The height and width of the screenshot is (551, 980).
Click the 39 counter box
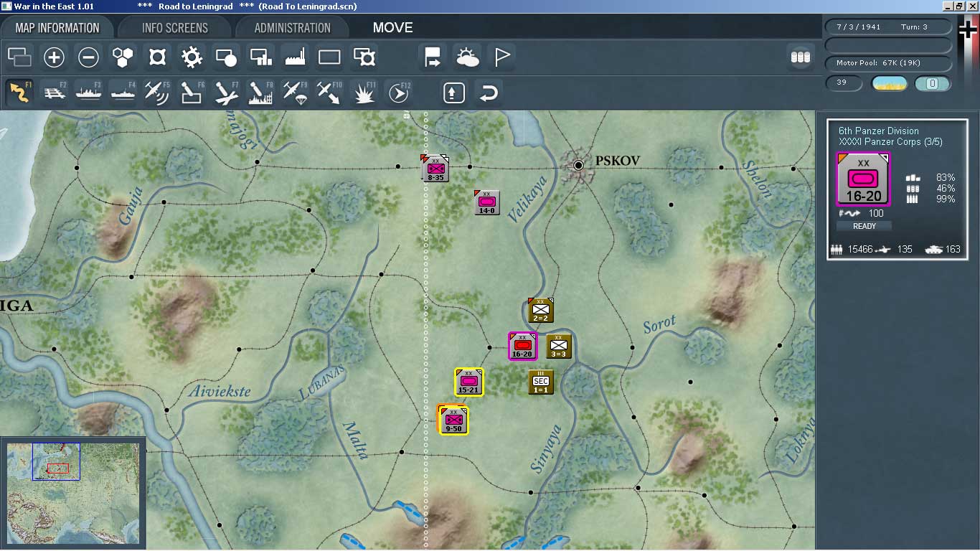844,83
